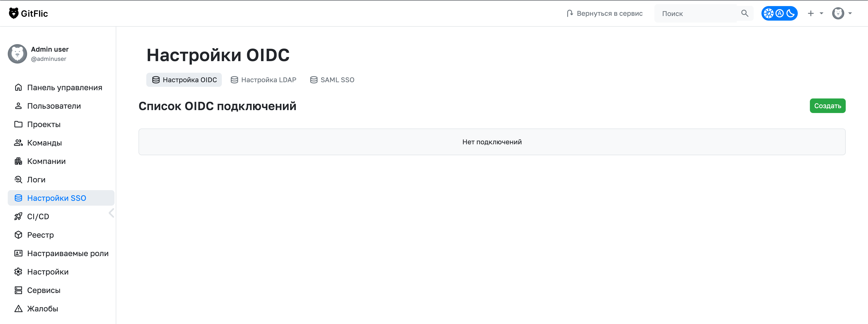Screen dimensions: 868x324
Task: Click the Пользователи person icon
Action: pyautogui.click(x=18, y=106)
